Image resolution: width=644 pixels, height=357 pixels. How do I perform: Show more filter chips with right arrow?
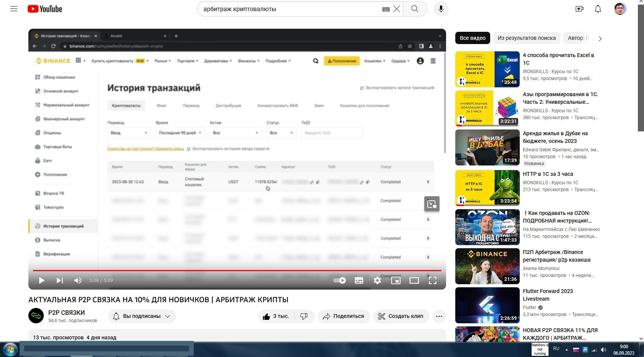[x=600, y=38]
